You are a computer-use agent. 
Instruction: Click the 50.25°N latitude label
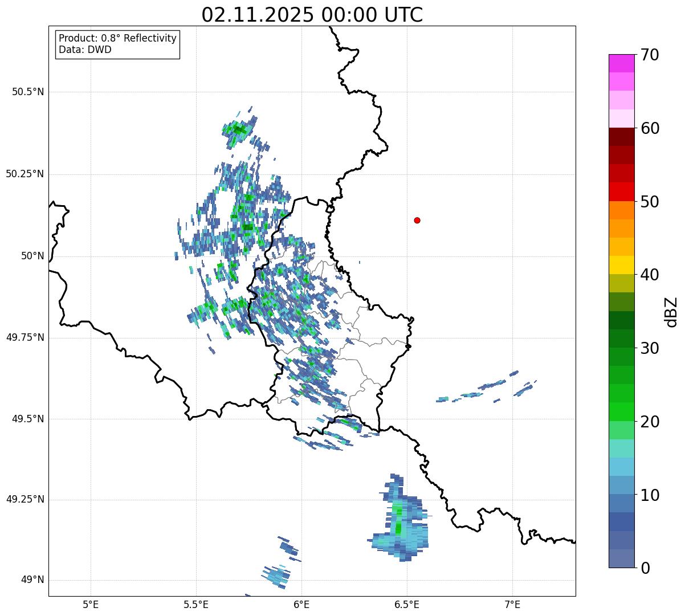coord(25,174)
